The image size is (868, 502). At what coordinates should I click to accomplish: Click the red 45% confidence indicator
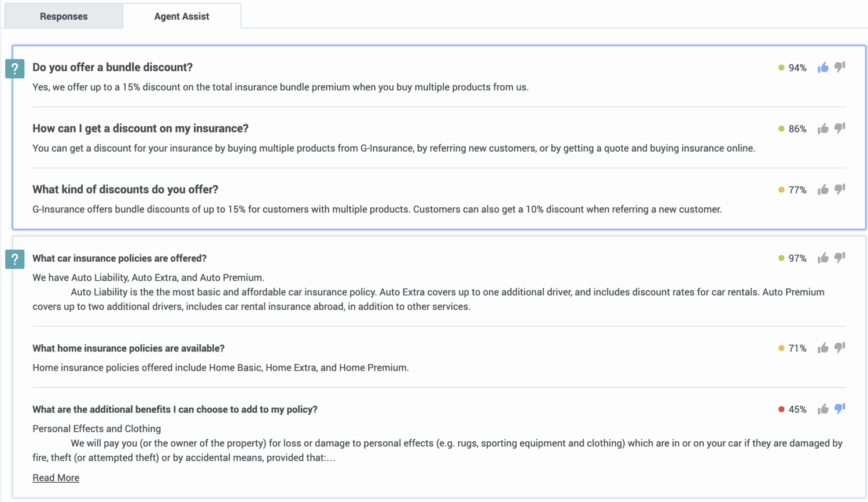(x=792, y=409)
